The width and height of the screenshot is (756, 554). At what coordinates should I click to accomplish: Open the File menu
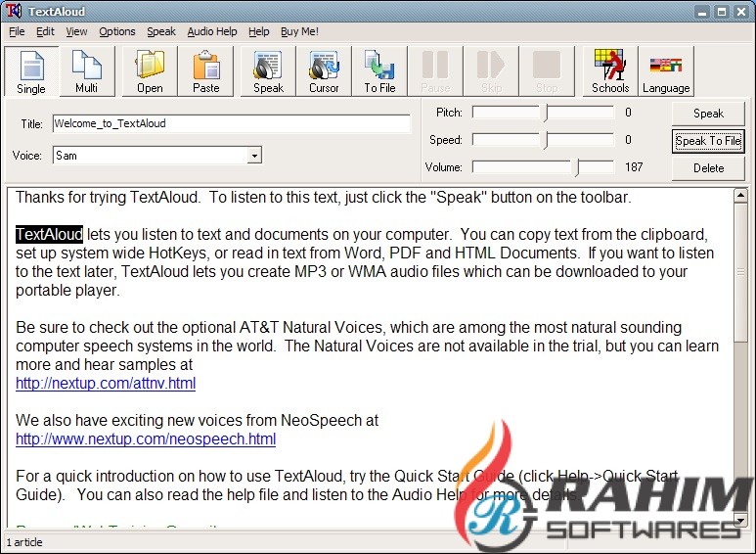[x=17, y=32]
